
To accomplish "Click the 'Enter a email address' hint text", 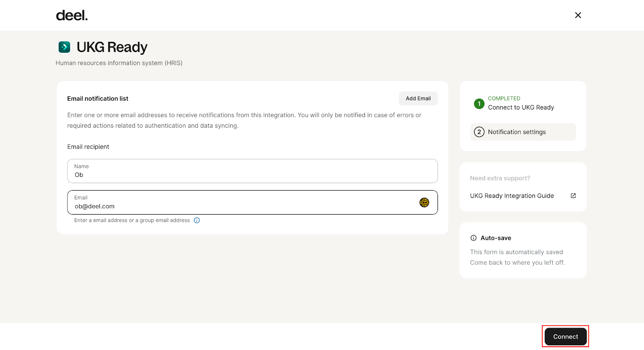I will [132, 220].
